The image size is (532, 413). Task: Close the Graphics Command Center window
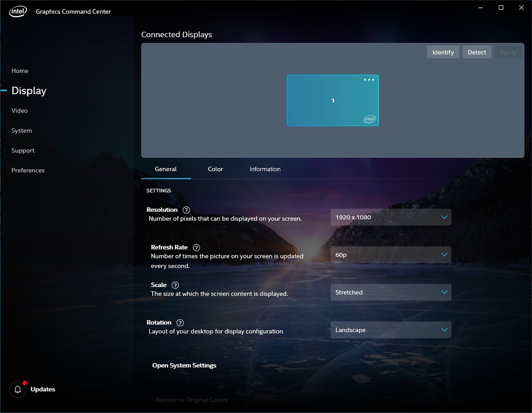[521, 7]
